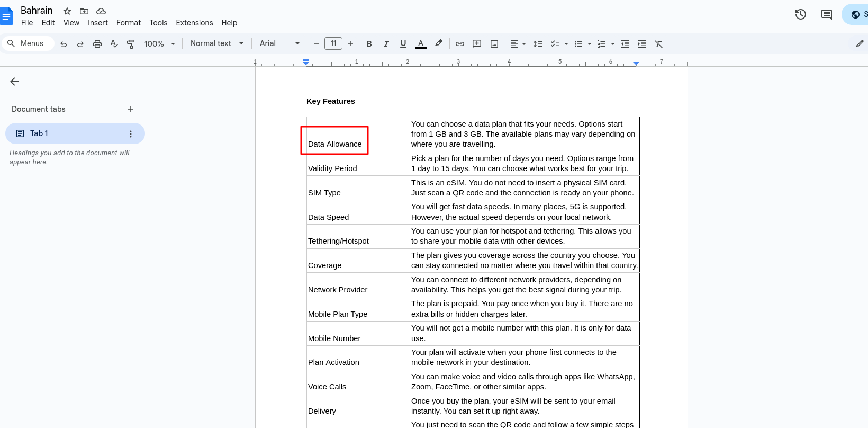Click the Insert link icon

tap(460, 44)
